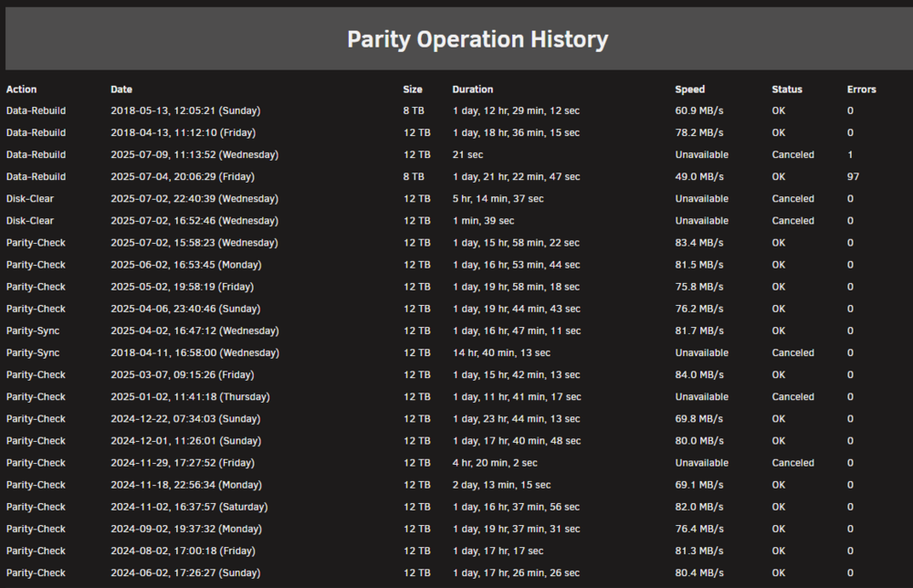Screen dimensions: 913x588
Task: Click date 2024-12-22, 07:34:03 (Sunday)
Action: point(185,419)
